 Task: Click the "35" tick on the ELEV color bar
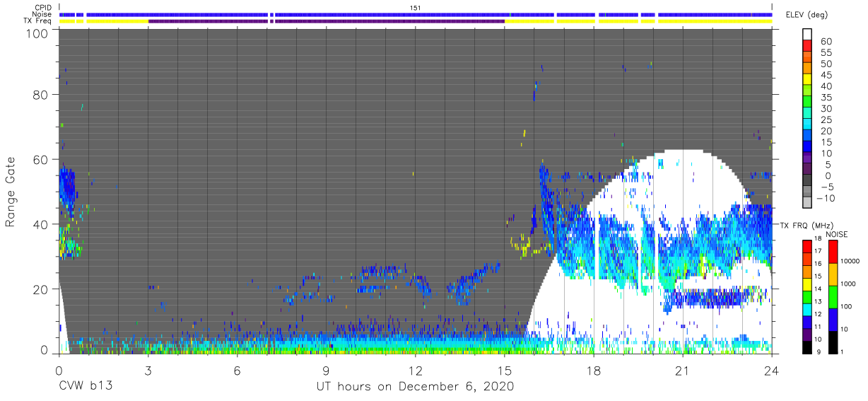click(827, 98)
